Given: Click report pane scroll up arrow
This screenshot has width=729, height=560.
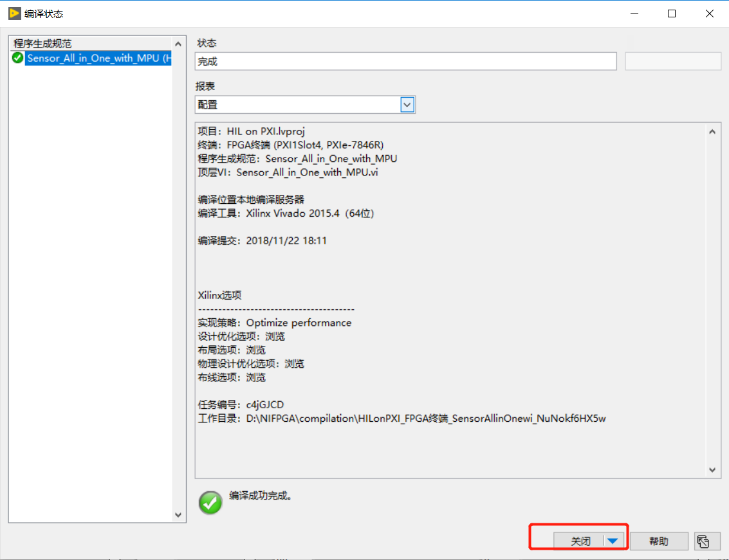Looking at the screenshot, I should point(712,132).
